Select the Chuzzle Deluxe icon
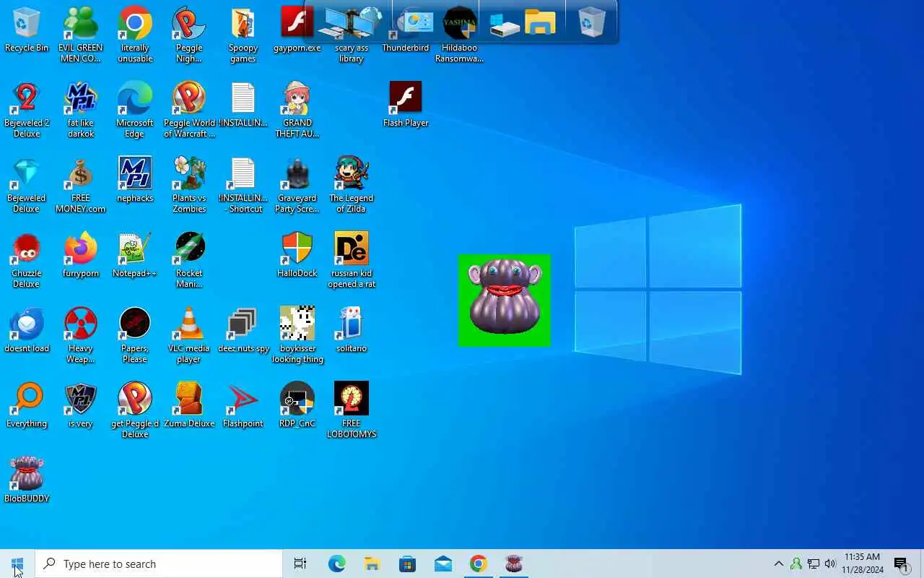924x578 pixels. pos(27,260)
